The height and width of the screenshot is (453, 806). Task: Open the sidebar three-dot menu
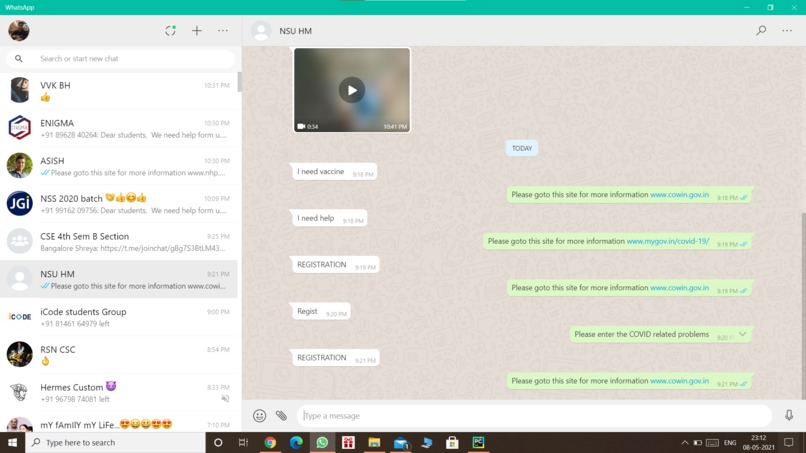[x=223, y=31]
